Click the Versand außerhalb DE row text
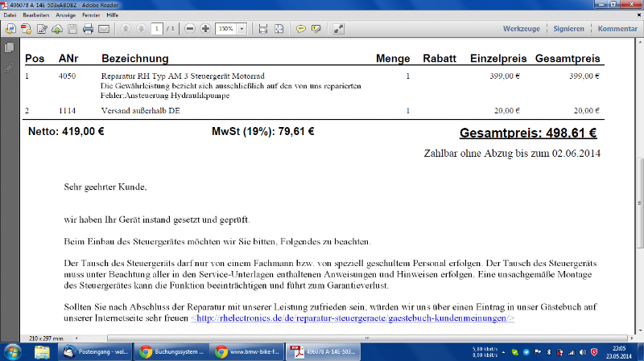Image resolution: width=644 pixels, height=361 pixels. point(140,110)
